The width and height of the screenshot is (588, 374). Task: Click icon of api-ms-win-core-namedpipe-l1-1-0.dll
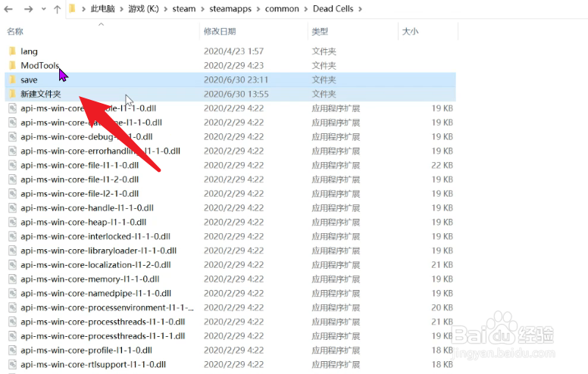(12, 293)
